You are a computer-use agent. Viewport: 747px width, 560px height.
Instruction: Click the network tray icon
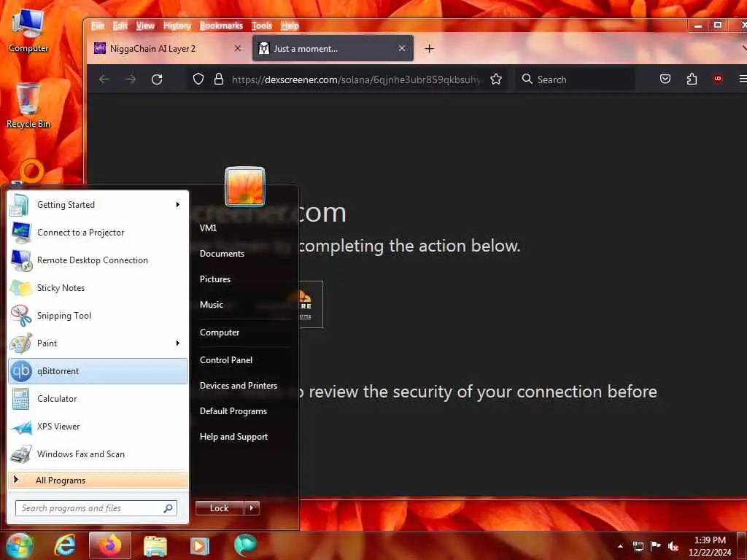pos(638,546)
